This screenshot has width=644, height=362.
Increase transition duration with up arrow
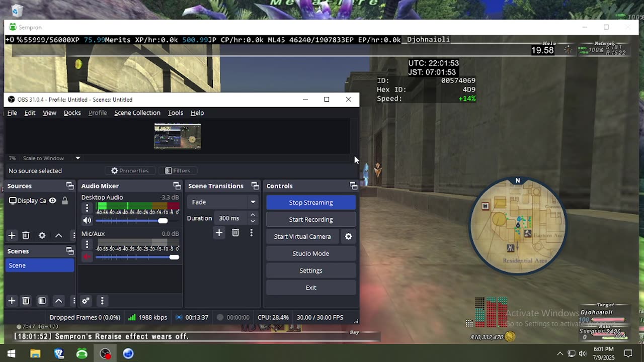[253, 215]
